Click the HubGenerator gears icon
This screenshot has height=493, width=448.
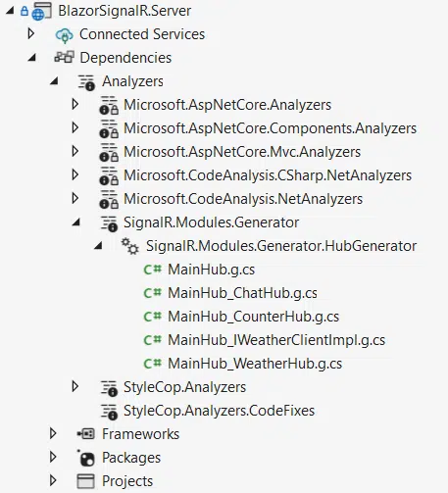pos(129,246)
